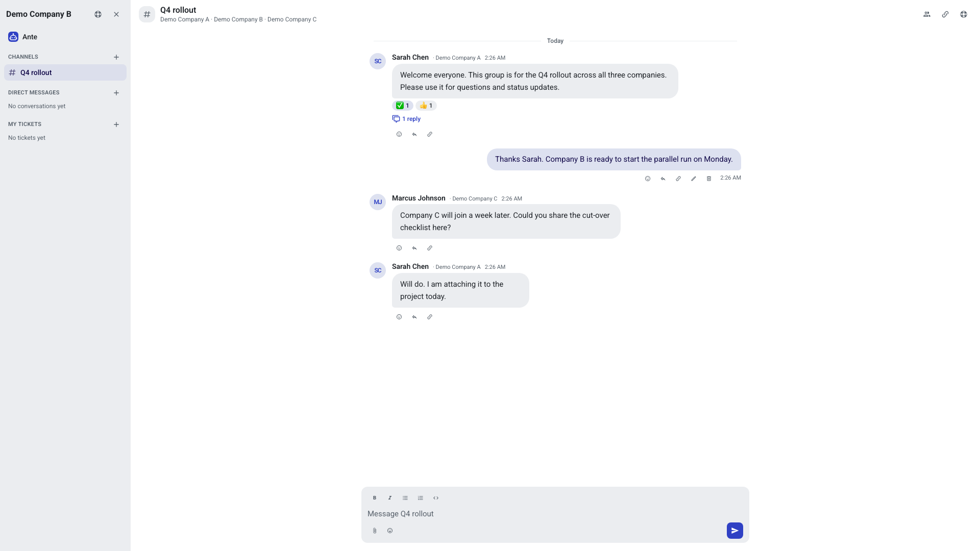
Task: Close the Demo Company B sidebar
Action: pos(116,14)
